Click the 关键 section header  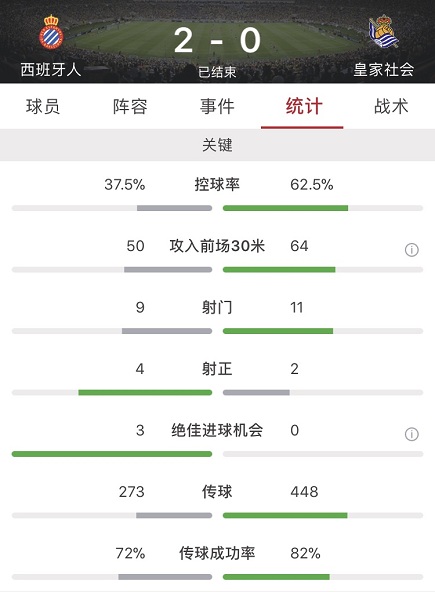coord(218,145)
